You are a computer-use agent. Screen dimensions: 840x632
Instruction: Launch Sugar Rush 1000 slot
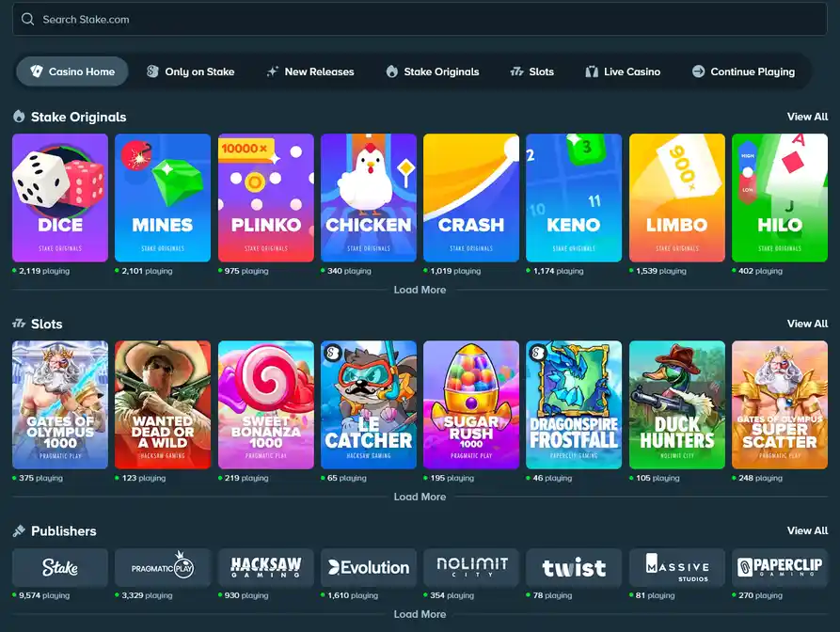471,405
